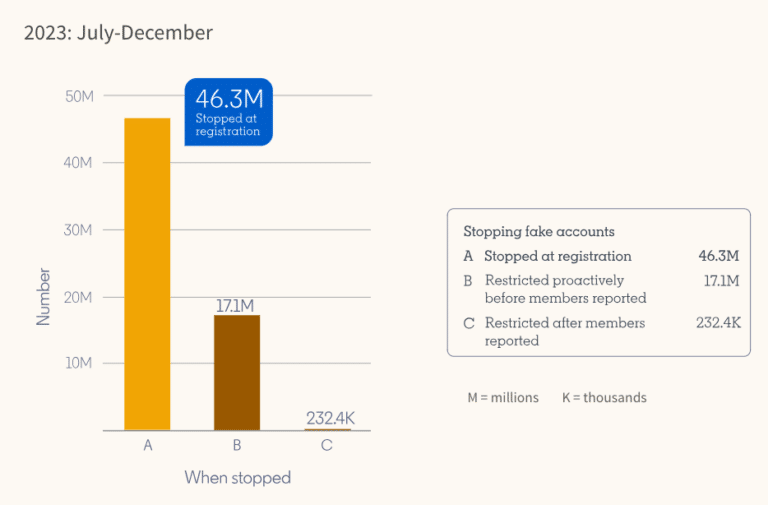Click legend row 'Restricted after members reported'
The width and height of the screenshot is (768, 505).
pyautogui.click(x=565, y=331)
